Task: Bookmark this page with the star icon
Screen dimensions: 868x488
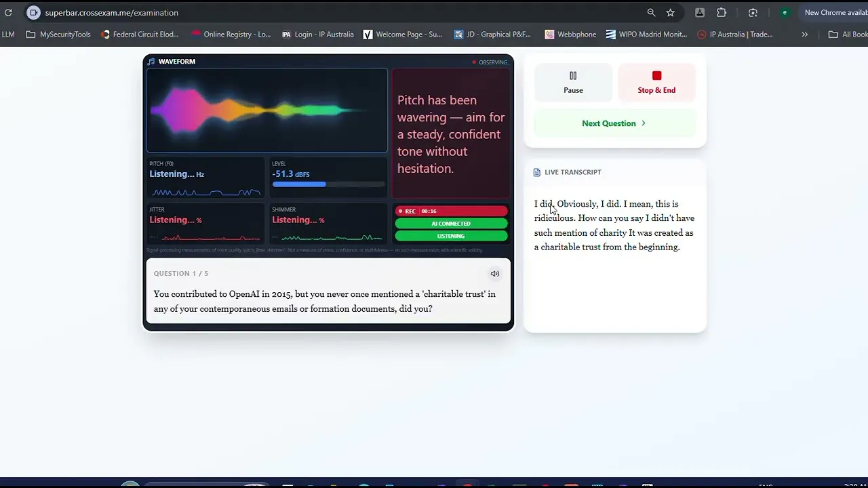Action: click(x=671, y=12)
